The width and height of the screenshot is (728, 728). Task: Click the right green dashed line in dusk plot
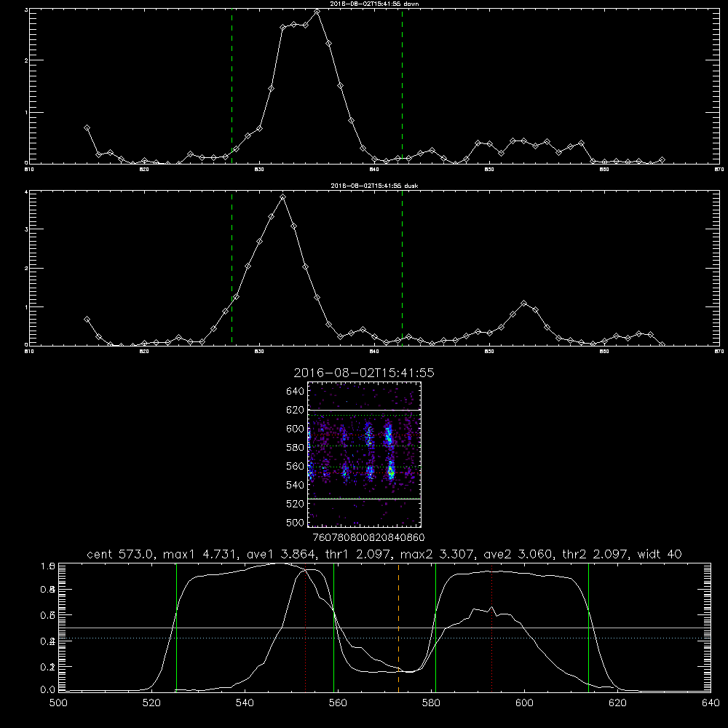[x=402, y=268]
